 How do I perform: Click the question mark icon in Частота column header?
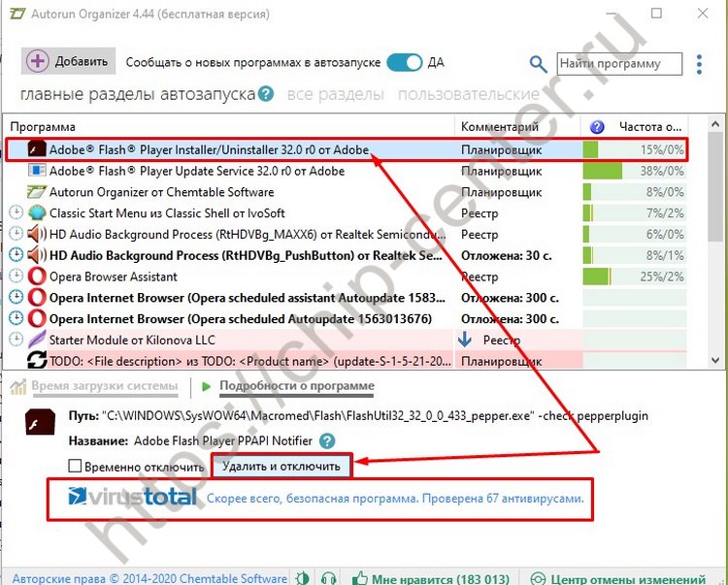click(x=597, y=127)
